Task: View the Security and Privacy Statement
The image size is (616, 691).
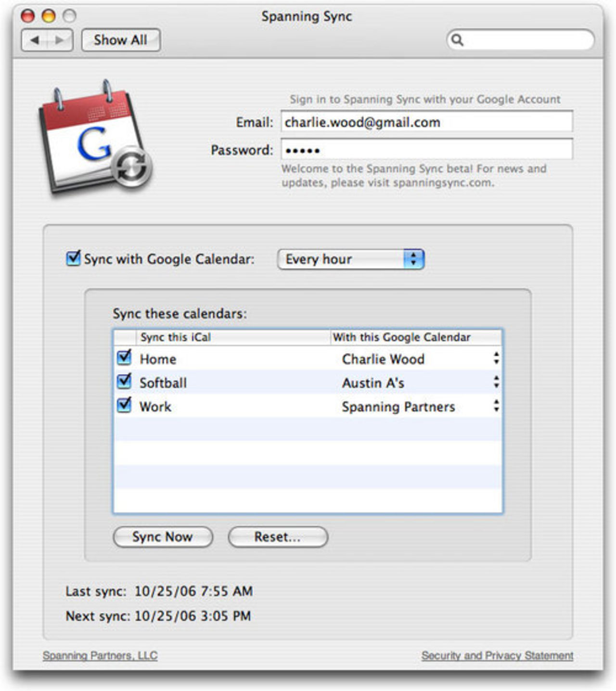Action: coord(497,654)
